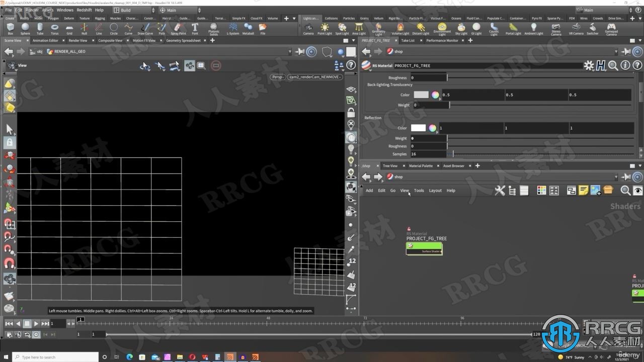Open the Main radial menu dropdown
This screenshot has height=362, width=644.
click(180, 10)
